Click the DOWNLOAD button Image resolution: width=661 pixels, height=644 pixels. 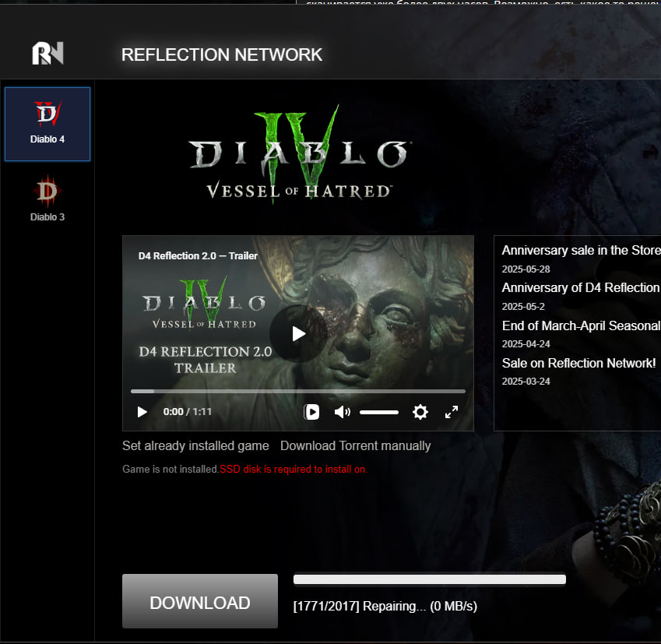point(200,601)
